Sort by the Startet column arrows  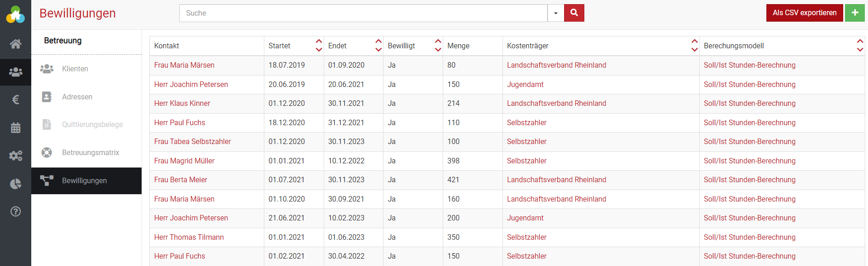[319, 46]
